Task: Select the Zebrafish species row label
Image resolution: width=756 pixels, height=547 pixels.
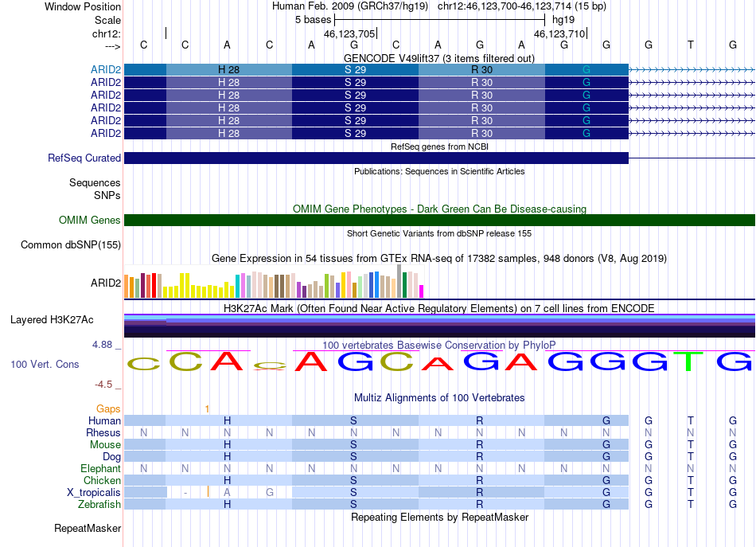Action: tap(99, 504)
